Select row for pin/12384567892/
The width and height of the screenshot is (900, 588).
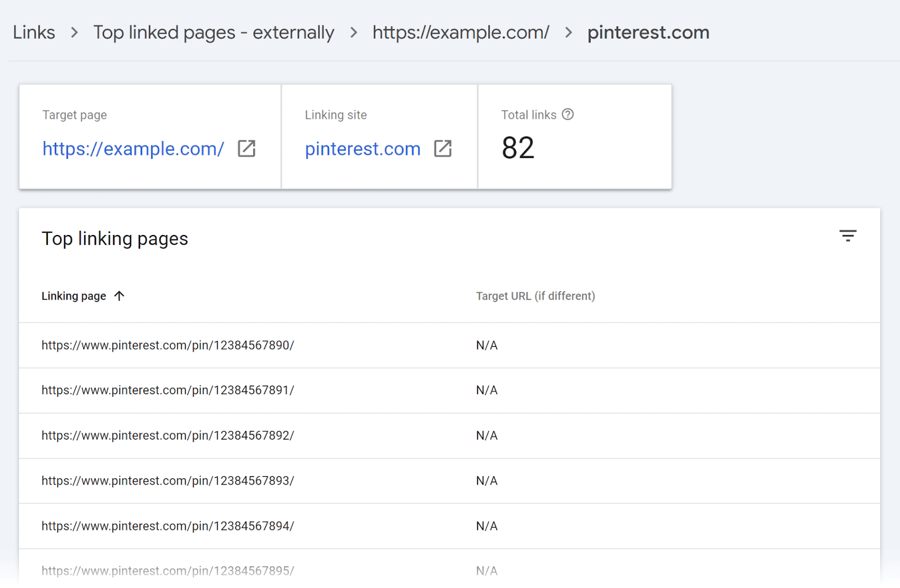point(449,436)
